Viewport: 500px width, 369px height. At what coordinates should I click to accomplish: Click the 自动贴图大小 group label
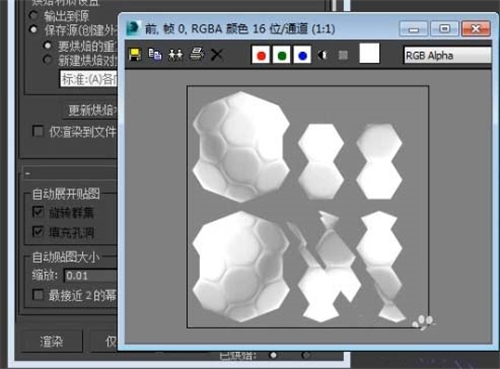click(66, 257)
